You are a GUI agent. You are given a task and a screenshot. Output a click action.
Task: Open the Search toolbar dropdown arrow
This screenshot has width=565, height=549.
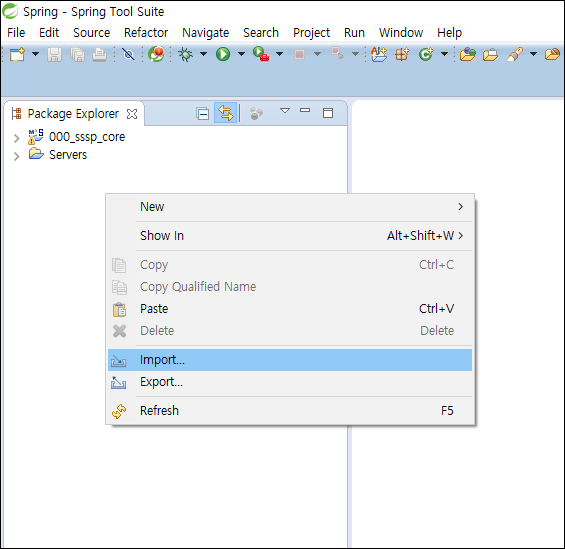534,54
